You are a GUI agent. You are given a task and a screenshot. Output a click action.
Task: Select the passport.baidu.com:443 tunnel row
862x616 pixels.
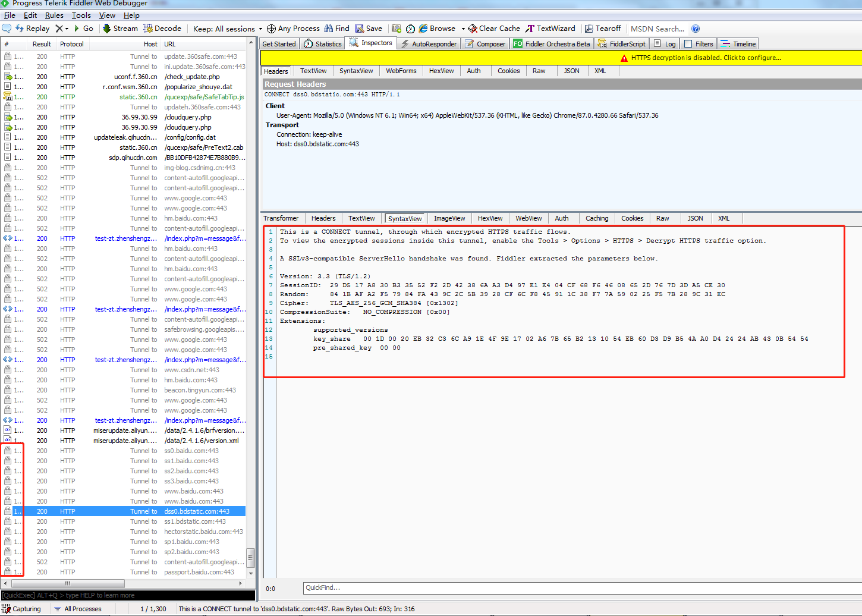[x=123, y=572]
